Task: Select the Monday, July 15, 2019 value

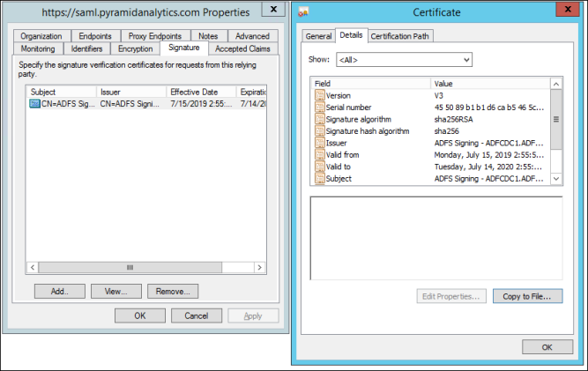Action: [x=489, y=155]
